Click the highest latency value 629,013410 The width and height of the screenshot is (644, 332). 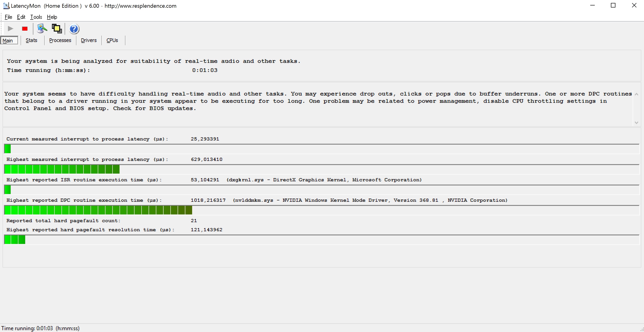coord(206,159)
